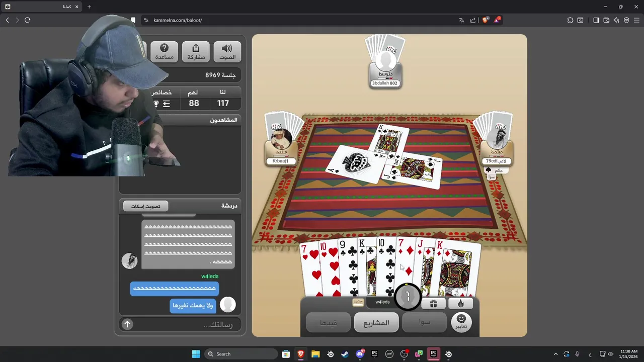644x362 pixels.
Task: Open browser hamburger menu
Action: (636, 20)
